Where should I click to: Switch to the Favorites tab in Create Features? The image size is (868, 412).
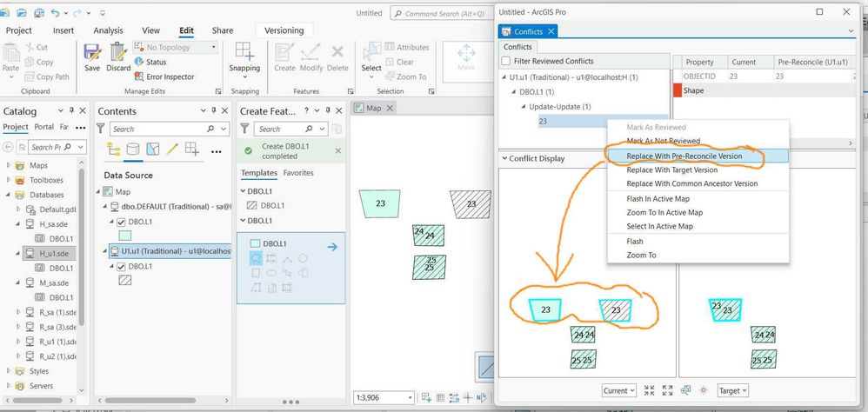[x=298, y=173]
